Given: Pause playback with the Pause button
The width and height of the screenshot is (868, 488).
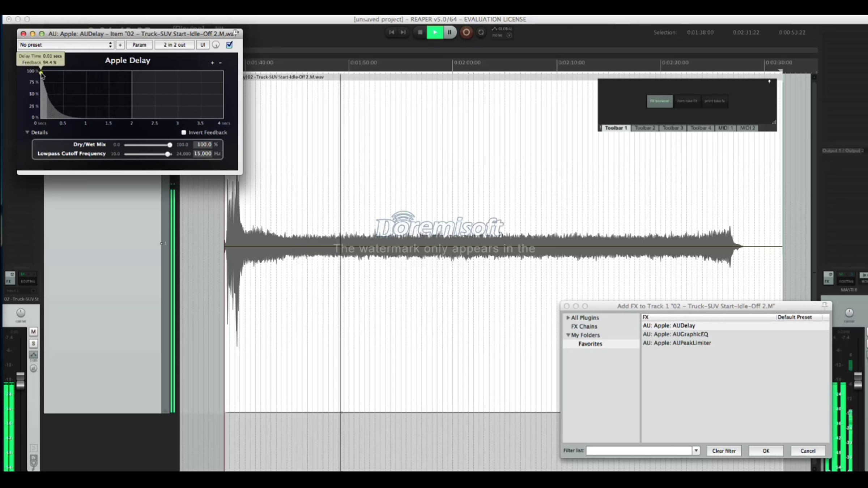Looking at the screenshot, I should [x=450, y=33].
